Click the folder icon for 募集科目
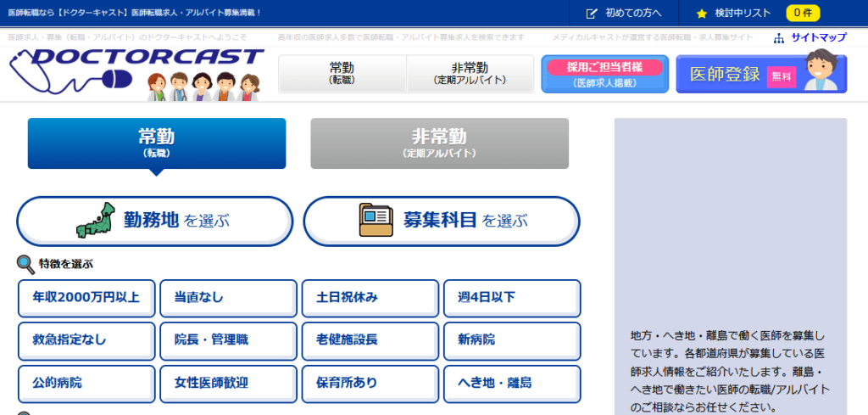The height and width of the screenshot is (415, 868). tap(376, 221)
